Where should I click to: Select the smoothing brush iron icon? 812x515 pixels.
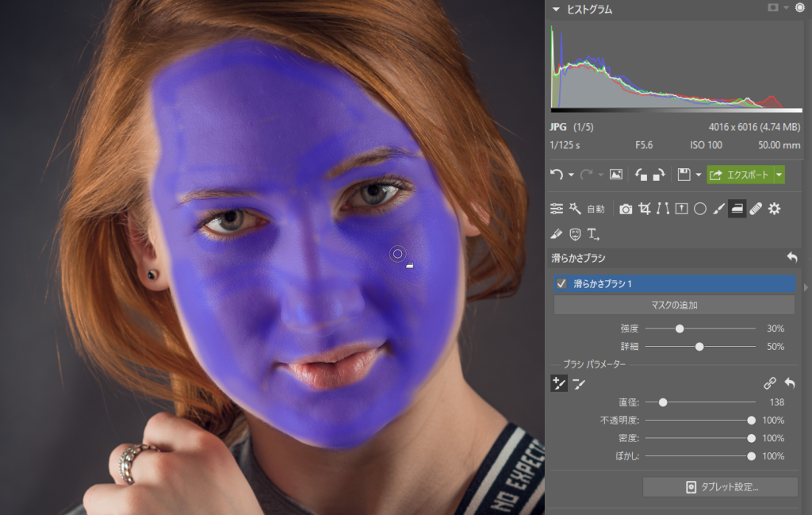737,209
